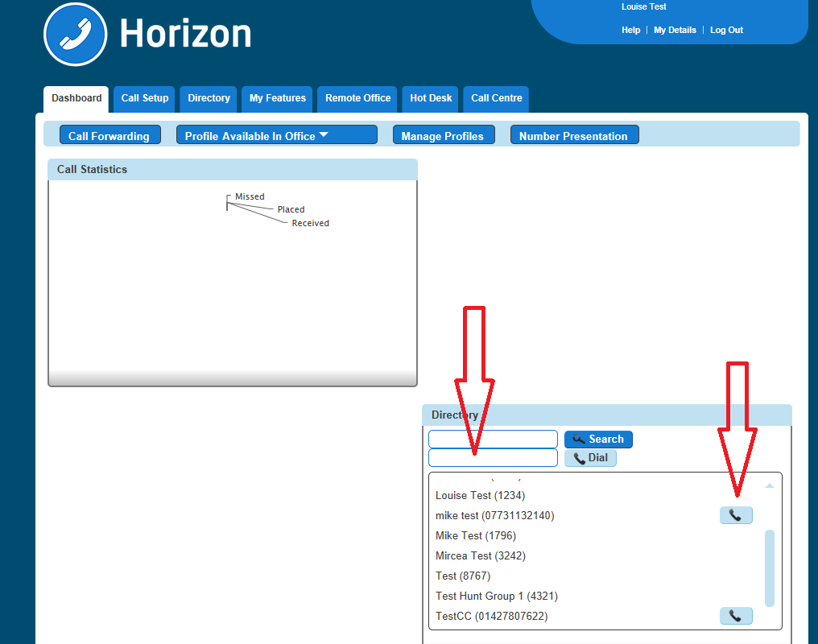Click the directory list scrollbar thumb
Viewport: 818px width, 644px height.
point(770,568)
